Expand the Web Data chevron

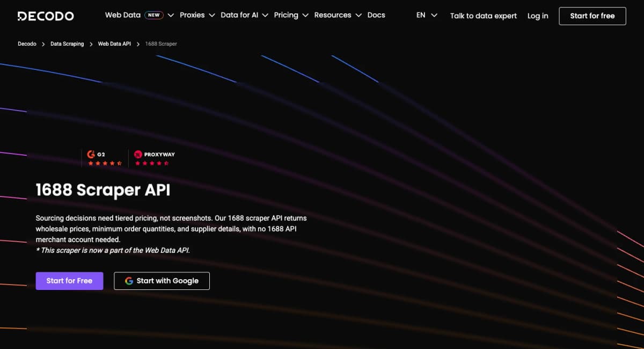(x=171, y=16)
